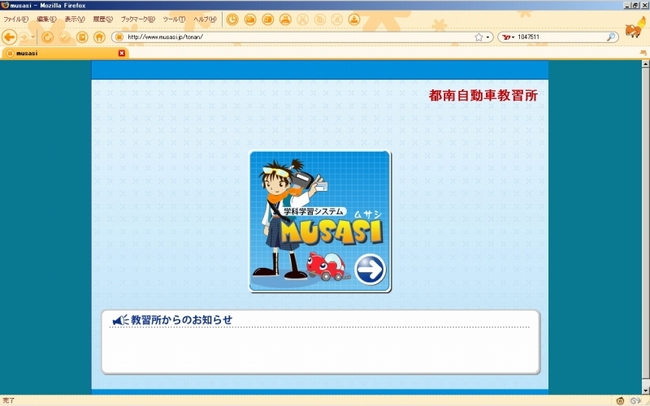Open the ヘルプ menu

click(205, 19)
